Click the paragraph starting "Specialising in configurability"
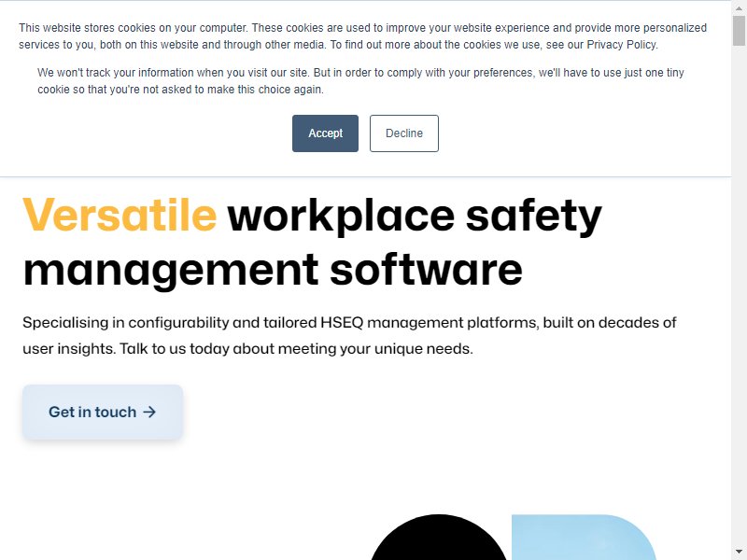Viewport: 747px width, 560px height. click(x=349, y=336)
